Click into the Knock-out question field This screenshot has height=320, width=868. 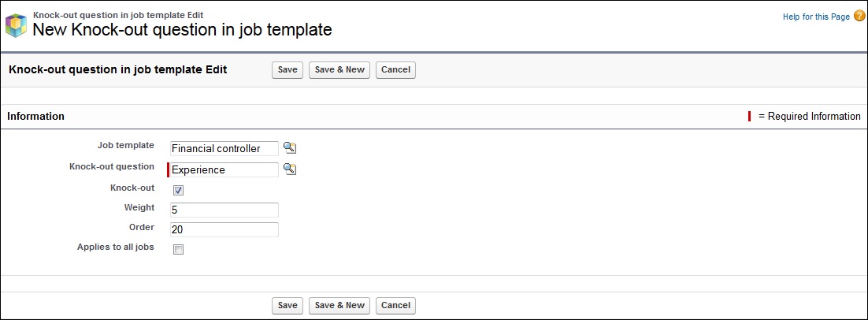pos(224,170)
